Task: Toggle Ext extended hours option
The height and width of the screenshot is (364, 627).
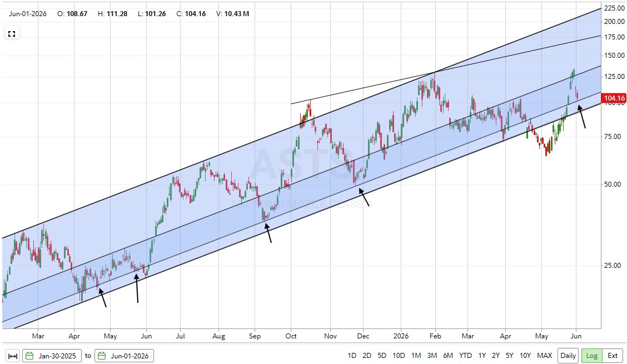Action: pyautogui.click(x=613, y=356)
